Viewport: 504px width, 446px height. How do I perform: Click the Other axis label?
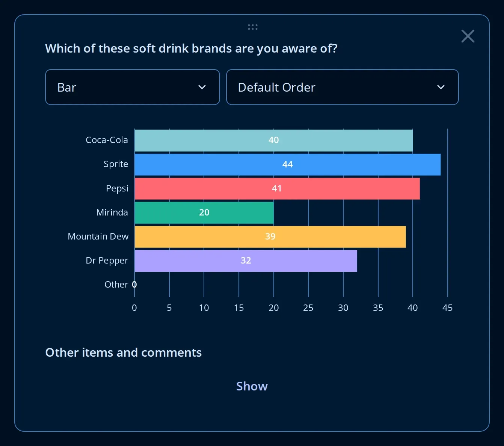116,285
